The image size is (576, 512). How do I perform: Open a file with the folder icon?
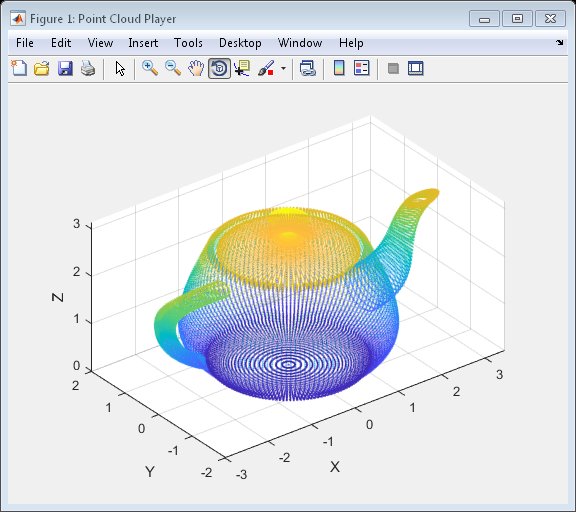tap(42, 68)
